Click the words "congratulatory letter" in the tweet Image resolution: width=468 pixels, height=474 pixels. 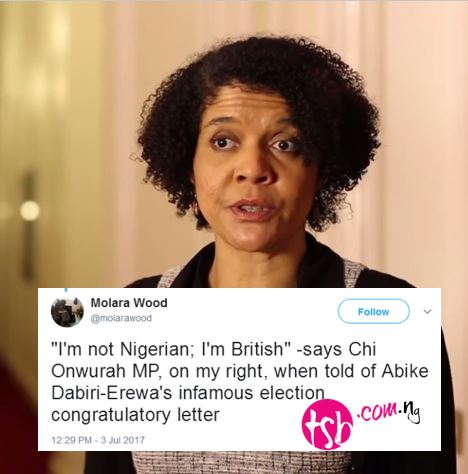coord(135,415)
